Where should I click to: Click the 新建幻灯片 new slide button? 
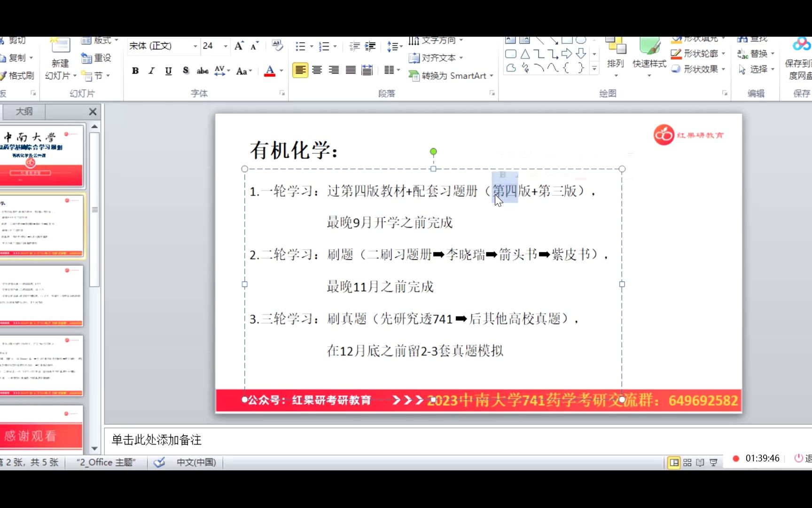point(60,59)
